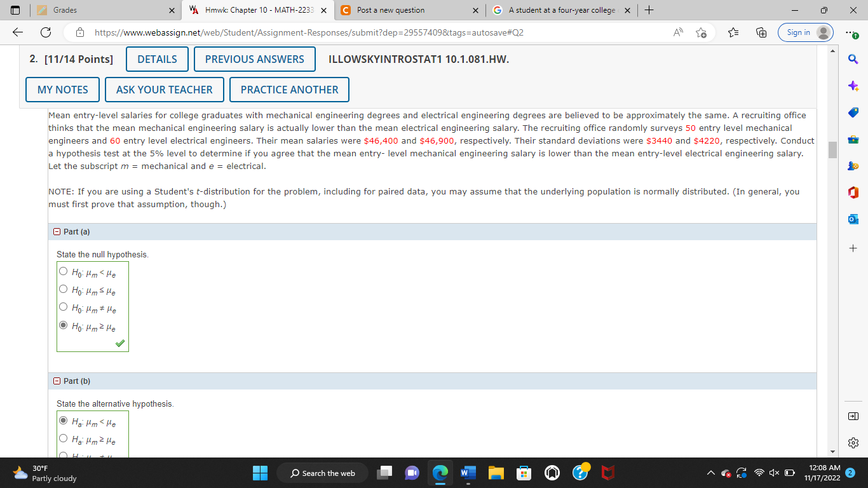Click ASK YOUR TEACHER
The width and height of the screenshot is (868, 488).
pyautogui.click(x=164, y=90)
